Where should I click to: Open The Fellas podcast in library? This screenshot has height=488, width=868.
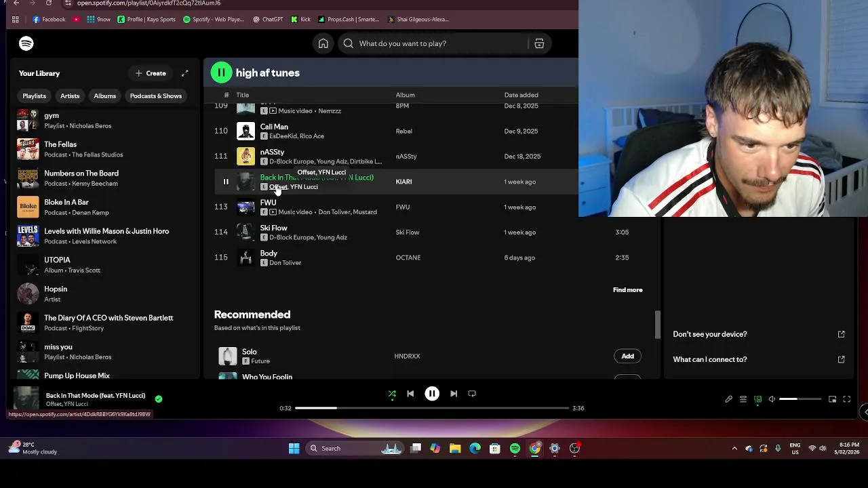[104, 149]
